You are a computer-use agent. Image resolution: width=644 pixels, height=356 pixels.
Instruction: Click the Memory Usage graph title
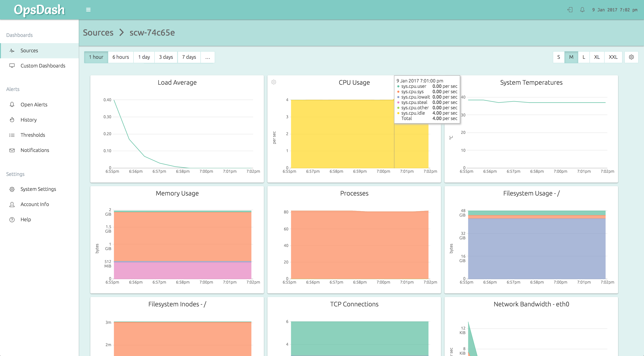point(177,193)
